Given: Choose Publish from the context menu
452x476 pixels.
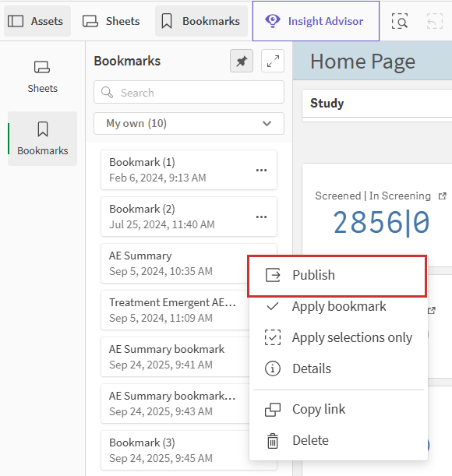Looking at the screenshot, I should pos(337,276).
